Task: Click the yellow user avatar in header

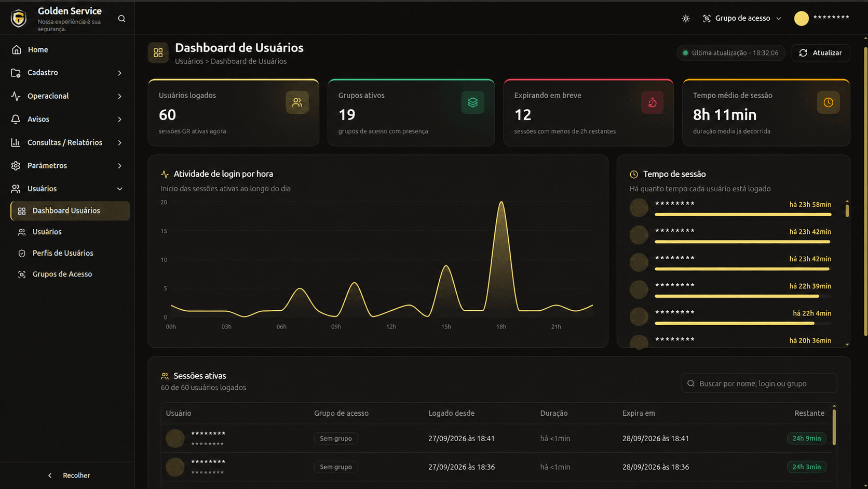Action: [801, 18]
